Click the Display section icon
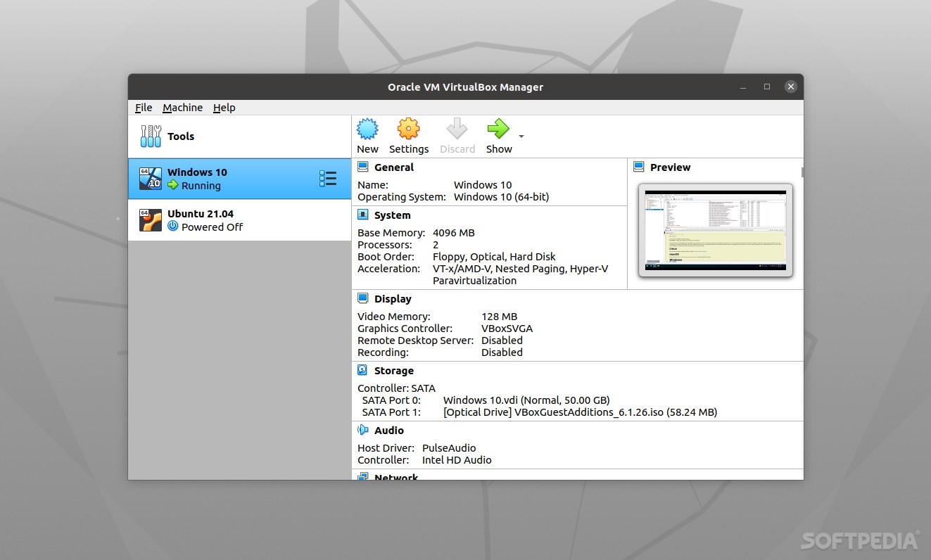This screenshot has height=560, width=931. (363, 298)
